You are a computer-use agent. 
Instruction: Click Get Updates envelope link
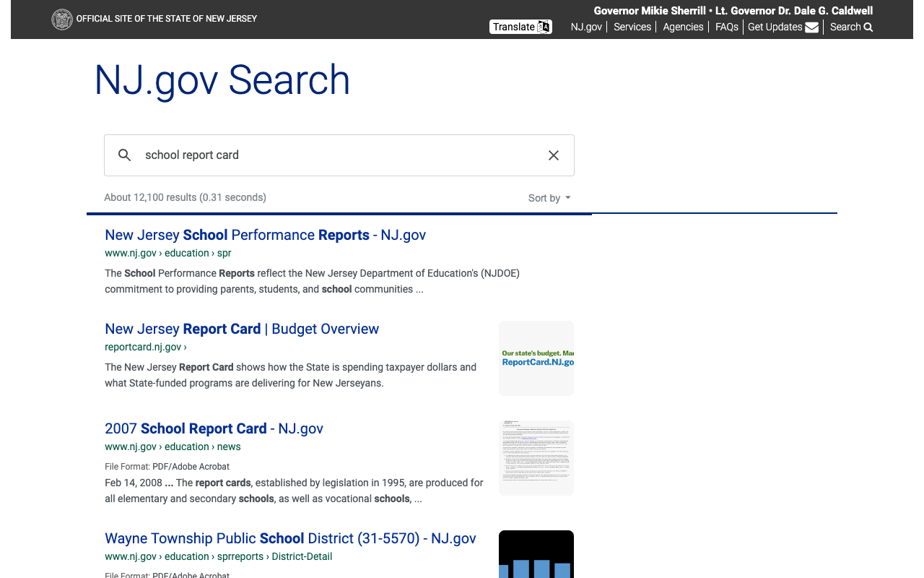click(783, 27)
